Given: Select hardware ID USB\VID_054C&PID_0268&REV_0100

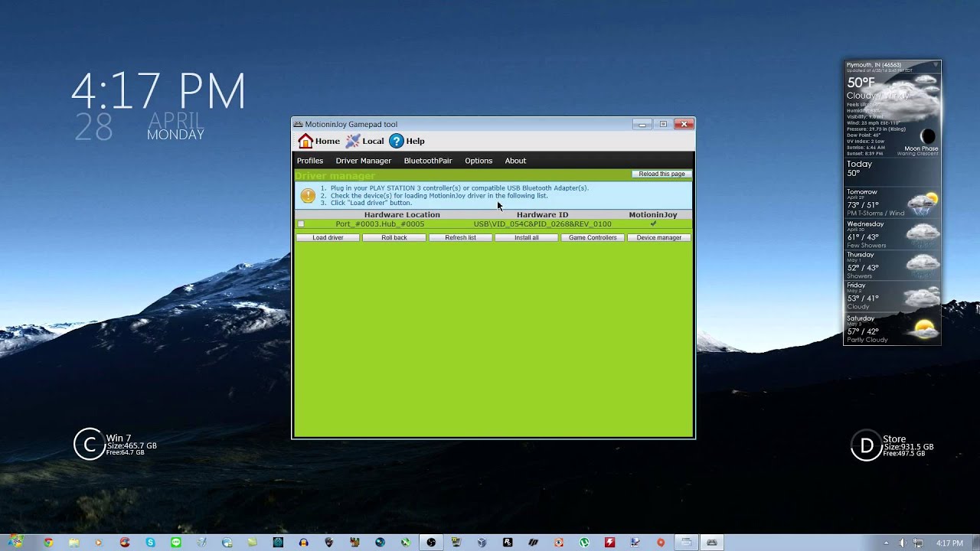Looking at the screenshot, I should pos(542,224).
